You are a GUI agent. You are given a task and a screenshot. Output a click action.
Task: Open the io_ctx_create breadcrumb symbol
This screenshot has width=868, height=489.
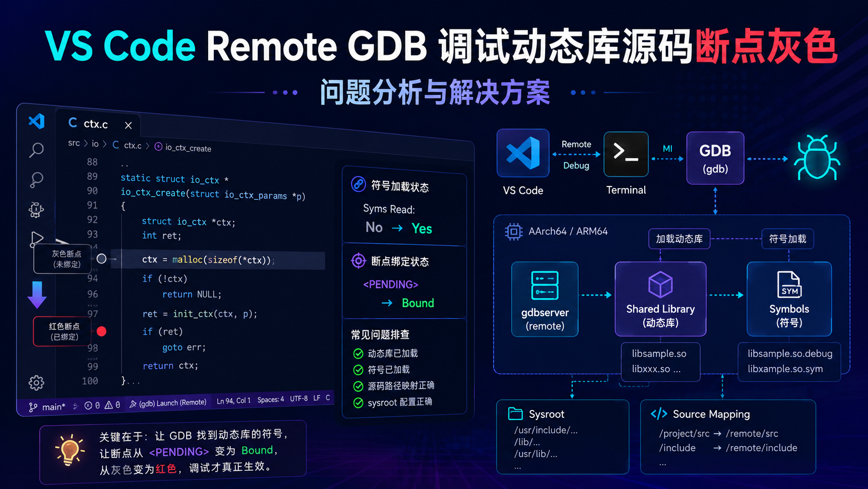point(183,148)
